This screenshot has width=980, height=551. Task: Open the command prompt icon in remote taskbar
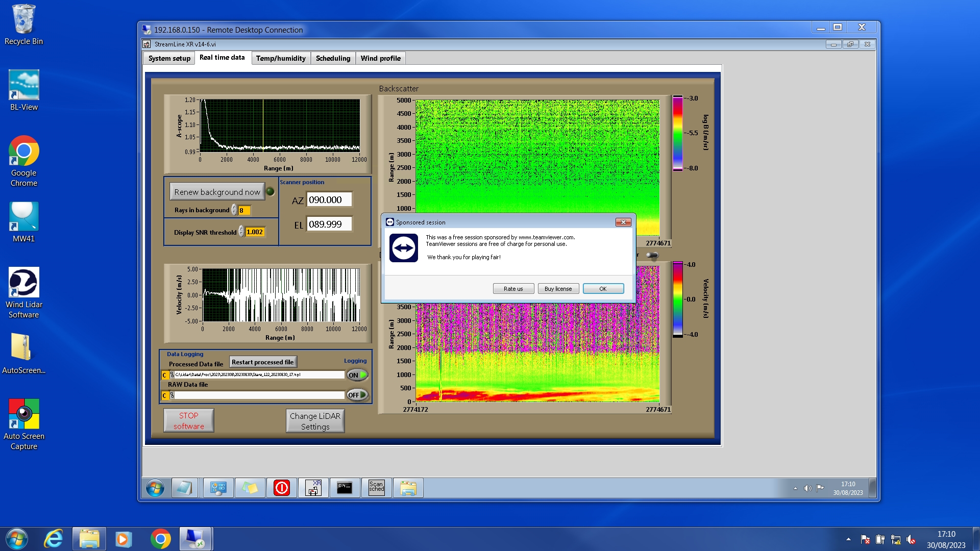click(x=345, y=488)
